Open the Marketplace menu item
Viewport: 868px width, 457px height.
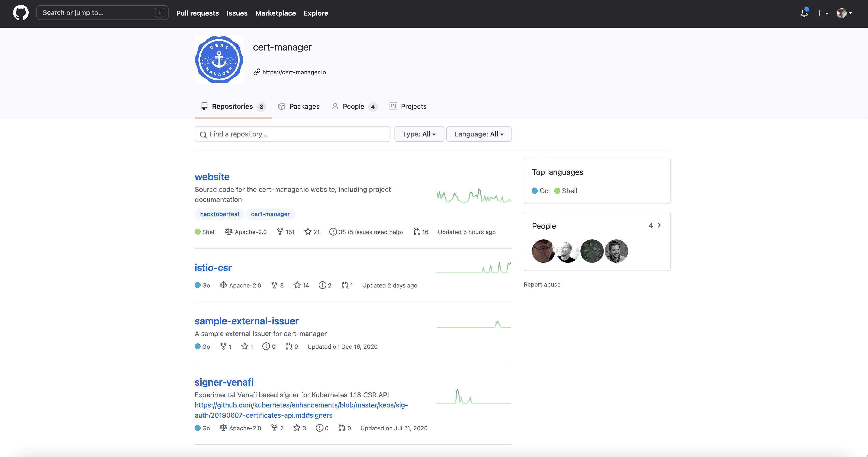point(275,13)
